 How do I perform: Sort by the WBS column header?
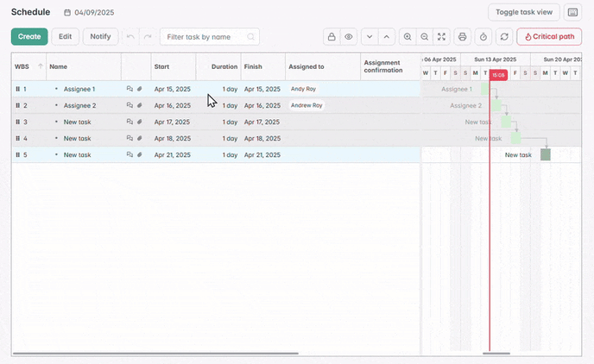tap(28, 66)
